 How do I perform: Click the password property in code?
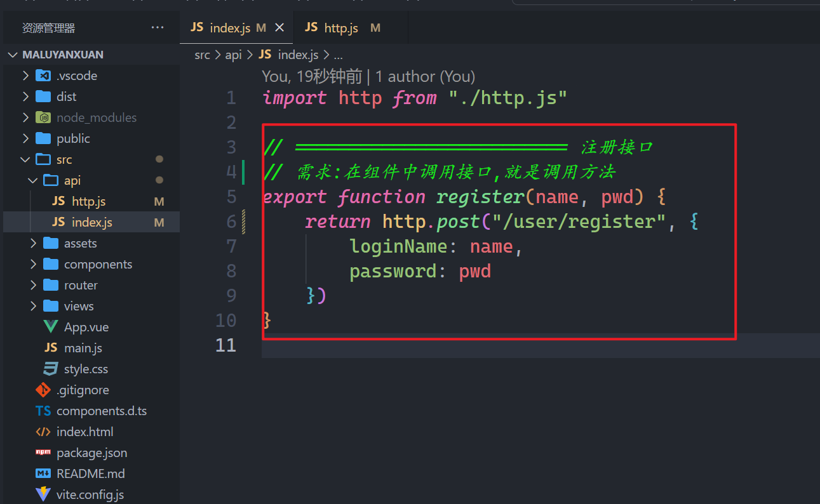[393, 271]
